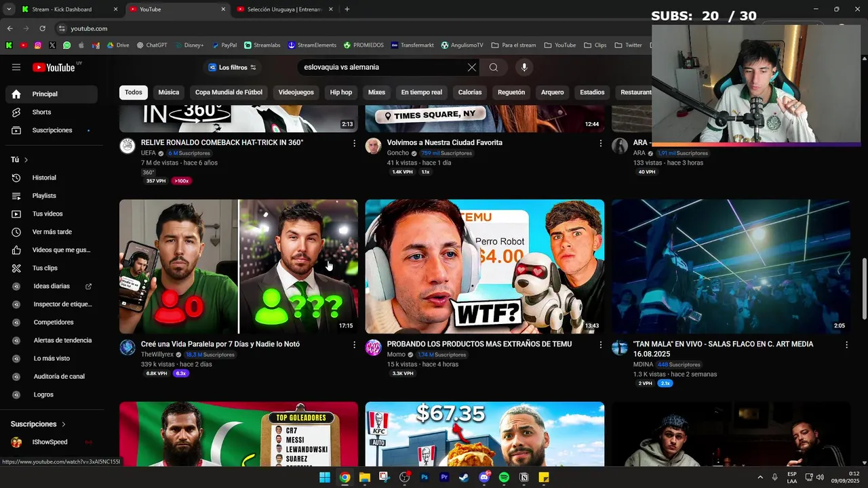Screen dimensions: 868x488
Task: Open the Kick bookmark icon in the bookmarks bar
Action: 9,45
